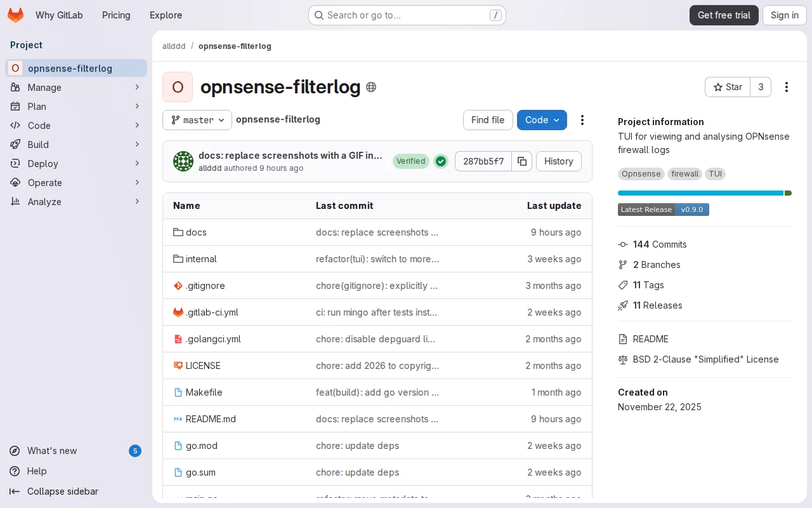Expand the Operate sidebar section
The image size is (812, 508).
(x=76, y=182)
